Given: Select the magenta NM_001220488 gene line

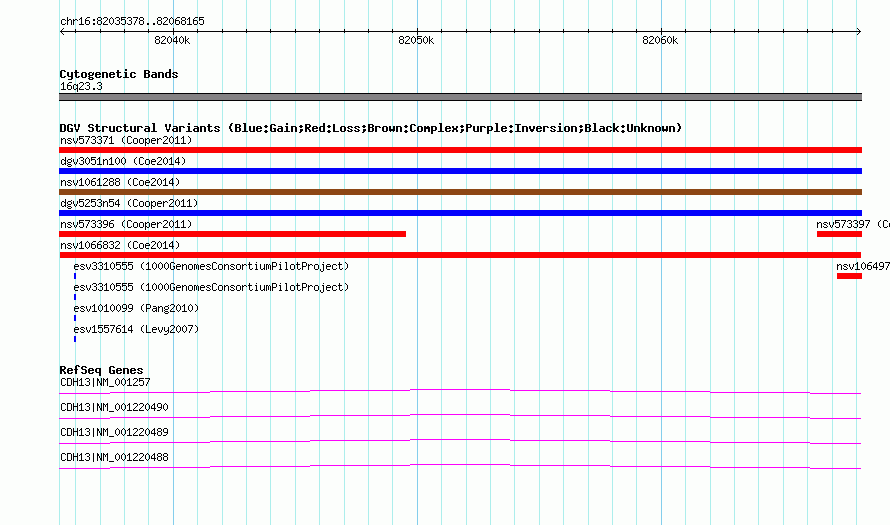Looking at the screenshot, I should pos(460,467).
